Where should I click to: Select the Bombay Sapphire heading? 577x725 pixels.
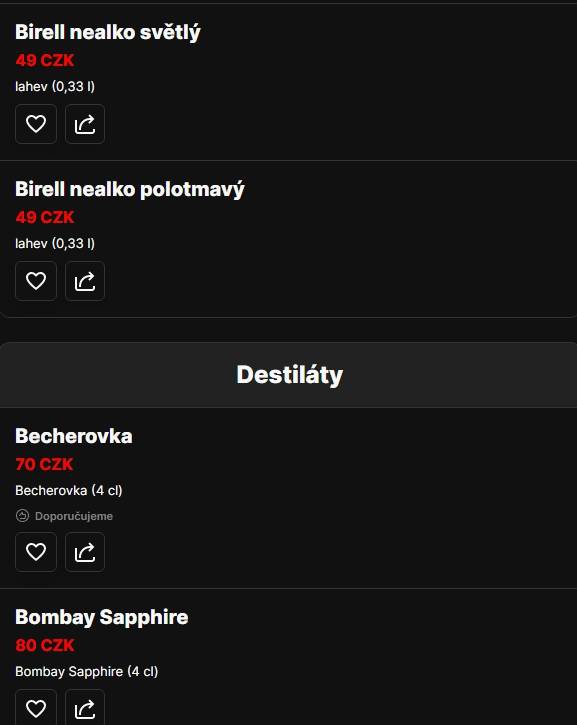[x=102, y=617]
